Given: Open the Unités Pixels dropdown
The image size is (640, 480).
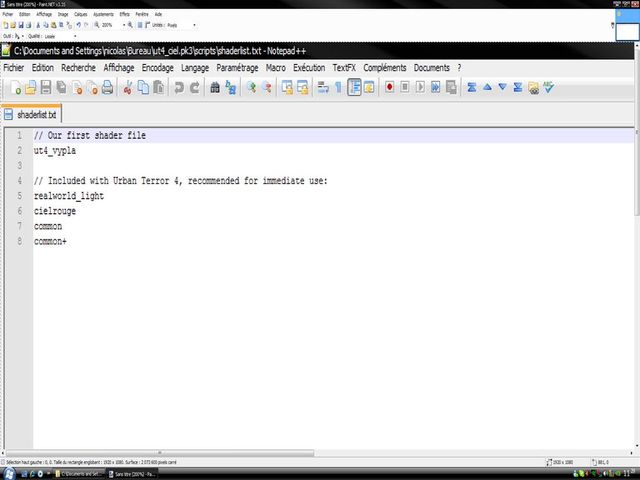Looking at the screenshot, I should point(194,25).
